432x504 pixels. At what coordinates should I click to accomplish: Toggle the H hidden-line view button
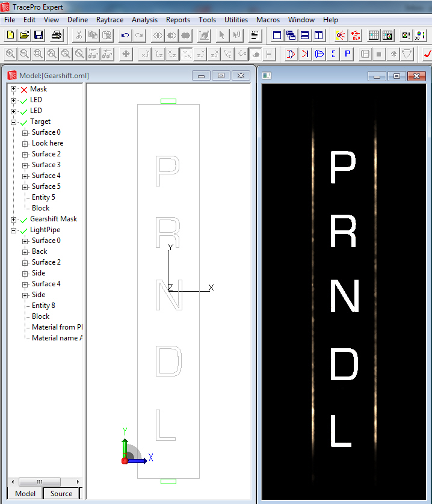tap(269, 54)
